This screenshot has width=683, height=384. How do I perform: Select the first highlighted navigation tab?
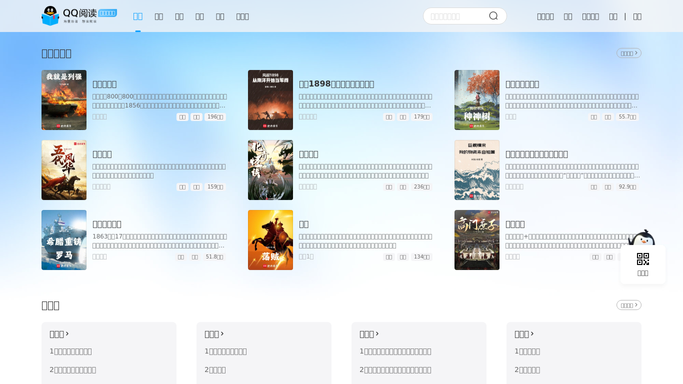click(x=138, y=17)
